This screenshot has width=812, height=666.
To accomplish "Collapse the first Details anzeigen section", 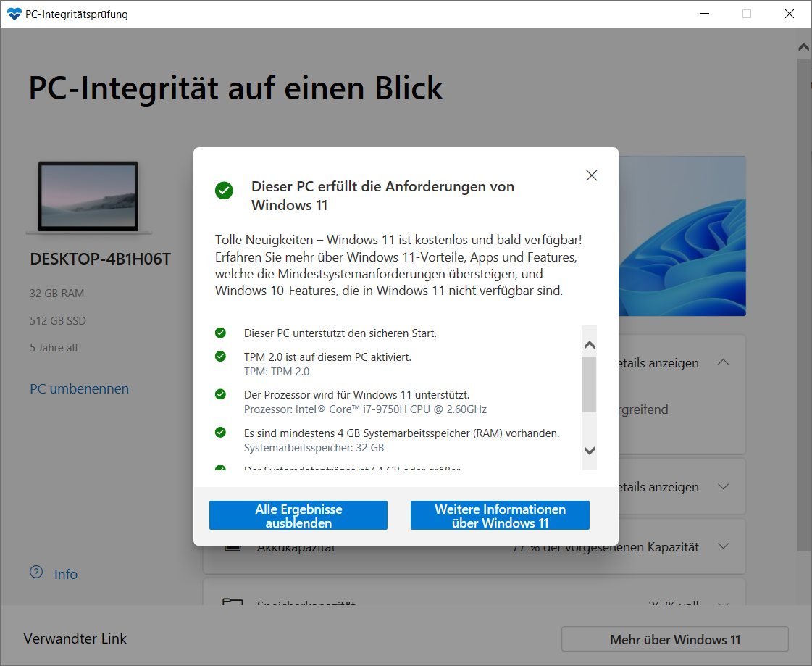I will (724, 362).
